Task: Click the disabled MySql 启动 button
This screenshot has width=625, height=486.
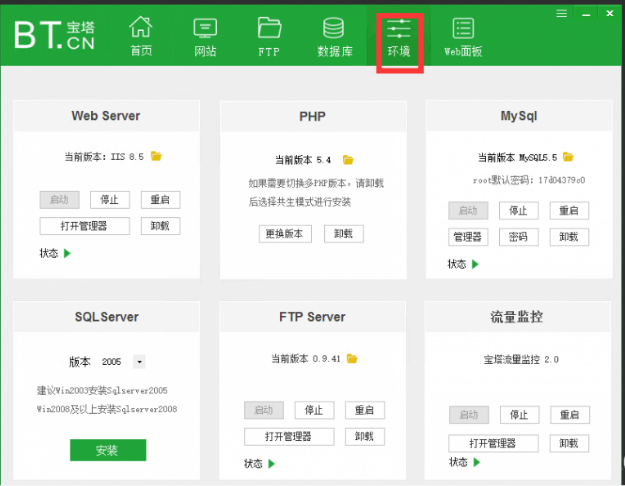Action: tap(468, 211)
